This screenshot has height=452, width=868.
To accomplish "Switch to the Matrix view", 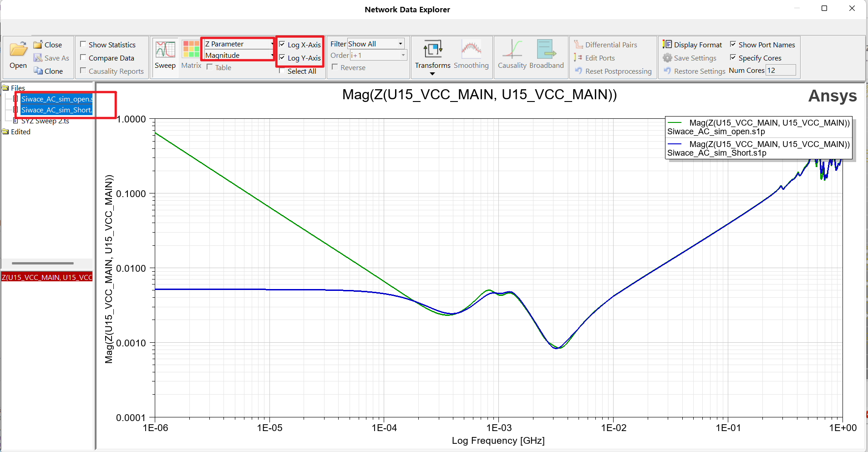I will point(191,55).
